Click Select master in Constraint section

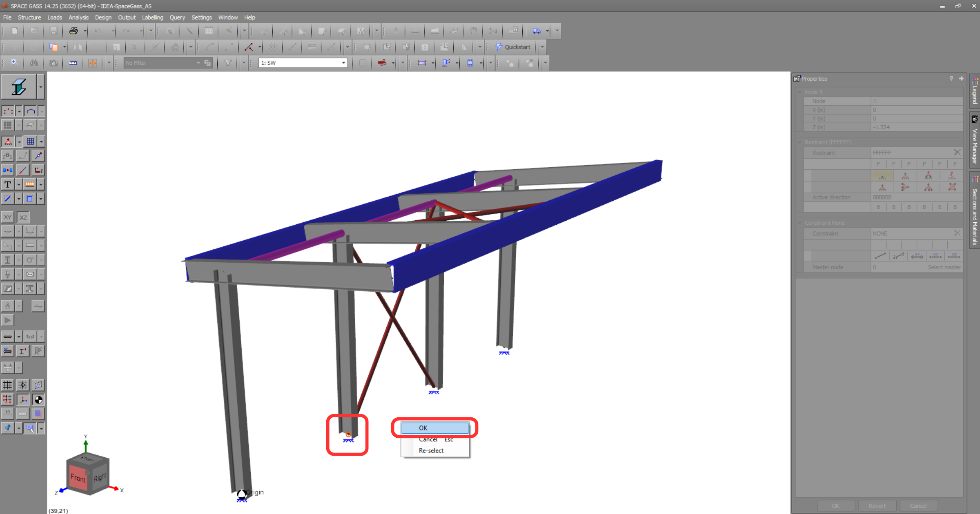pos(944,267)
